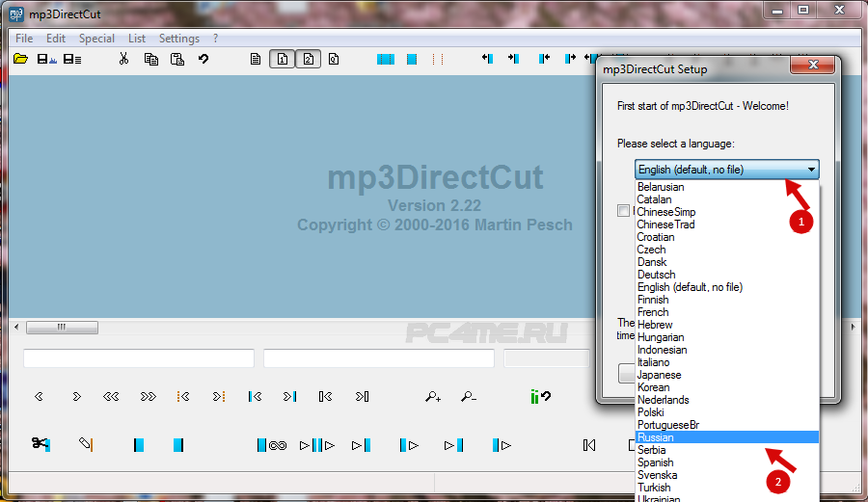Step back with the single left chevron

point(39,396)
